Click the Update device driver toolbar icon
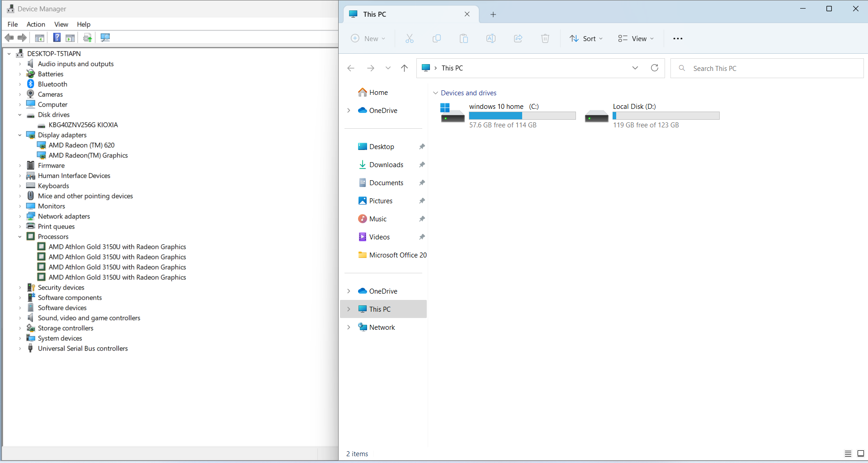868x463 pixels. pos(88,37)
